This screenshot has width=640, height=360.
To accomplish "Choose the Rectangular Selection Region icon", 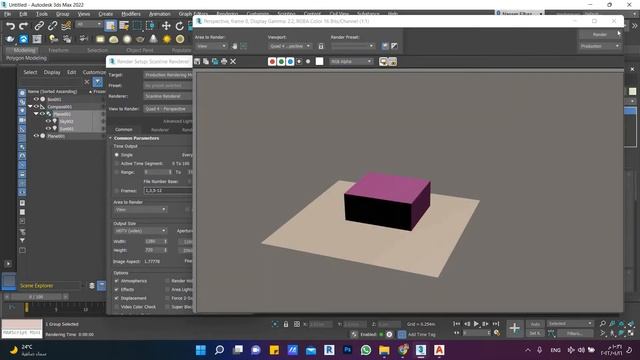I will tap(138, 26).
